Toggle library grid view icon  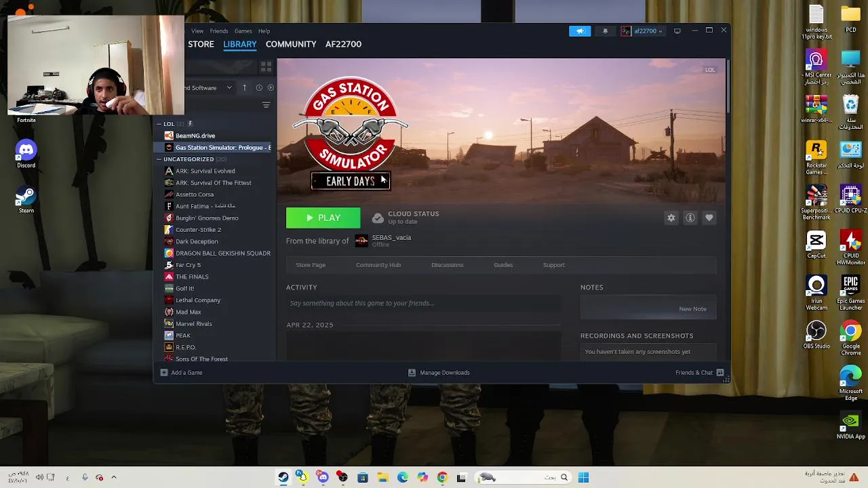pos(266,66)
